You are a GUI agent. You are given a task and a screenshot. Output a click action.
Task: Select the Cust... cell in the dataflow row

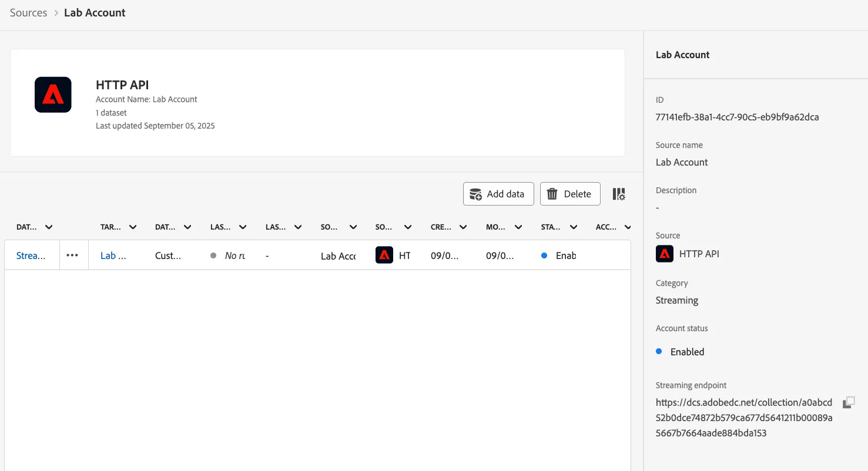coord(168,255)
